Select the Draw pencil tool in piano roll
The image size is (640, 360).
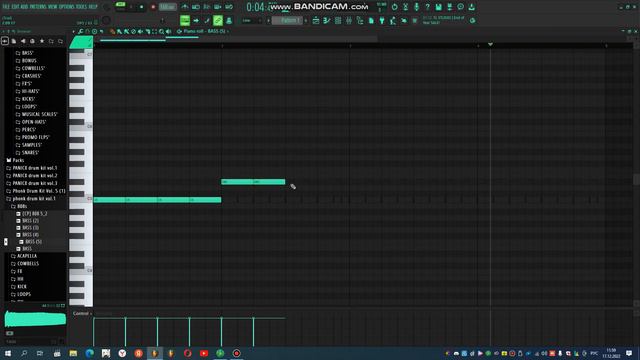tap(112, 31)
